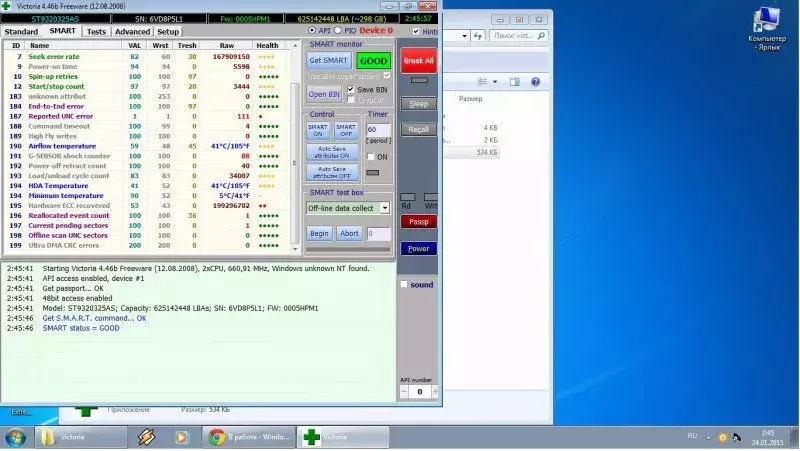Decrease API number with the minus stepper
Viewport: 800px width, 451px height.
[404, 391]
